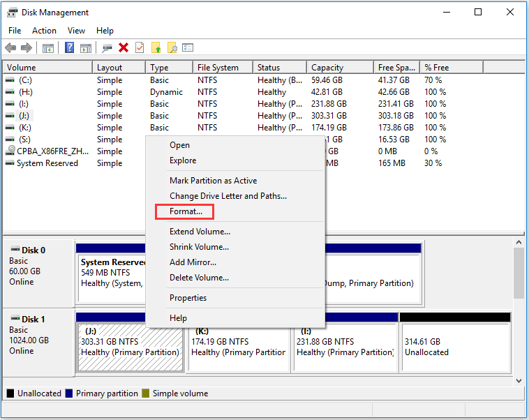Sort by the Volume column header
This screenshot has height=420, width=529.
pyautogui.click(x=47, y=68)
